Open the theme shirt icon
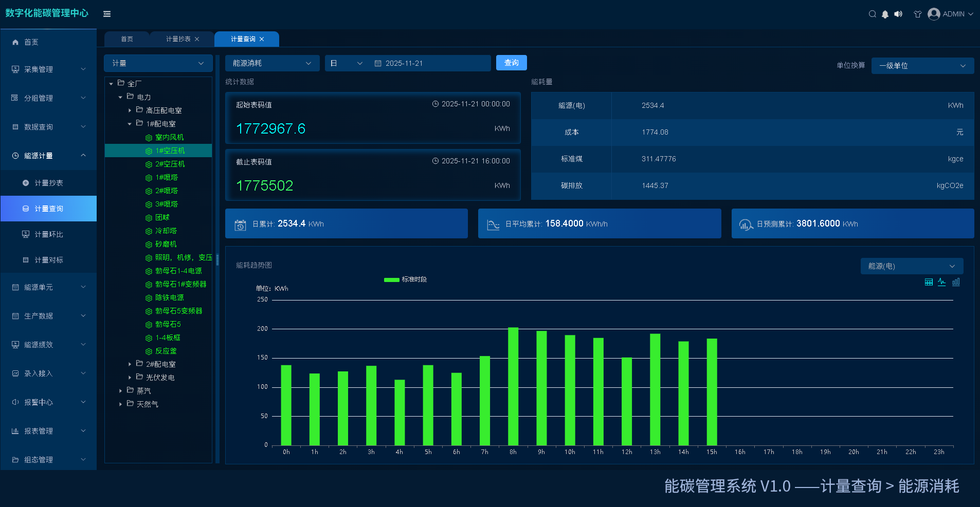Viewport: 980px width, 507px height. coord(918,14)
